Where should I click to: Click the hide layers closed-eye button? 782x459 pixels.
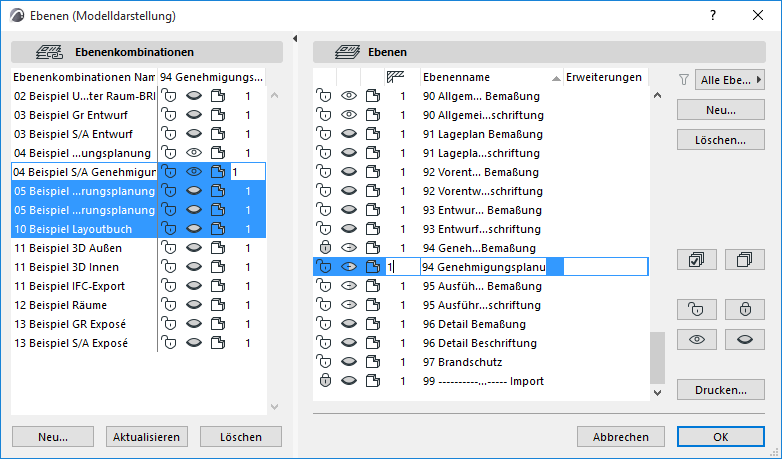[x=744, y=340]
